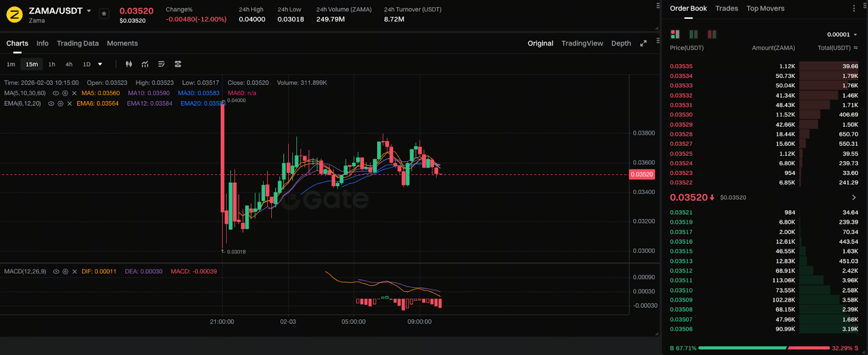This screenshot has height=355, width=868.
Task: Switch chart to TradingView mode
Action: [582, 43]
